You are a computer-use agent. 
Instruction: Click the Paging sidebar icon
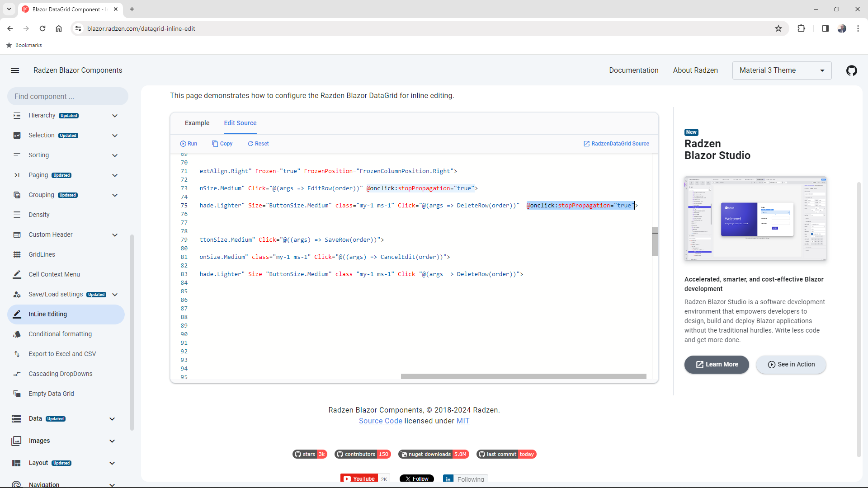(x=17, y=175)
